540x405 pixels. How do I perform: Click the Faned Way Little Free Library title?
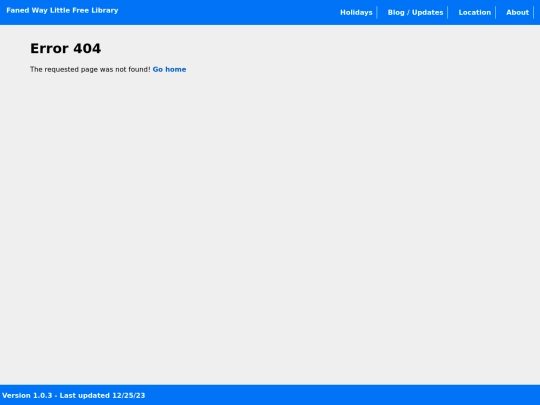pyautogui.click(x=62, y=10)
